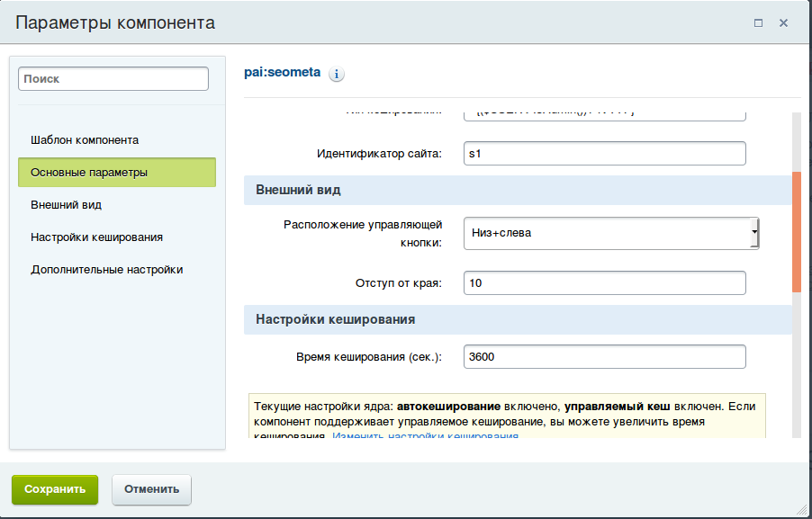Click the Отступ от края field
Viewport: 812px width, 519px height.
point(604,282)
